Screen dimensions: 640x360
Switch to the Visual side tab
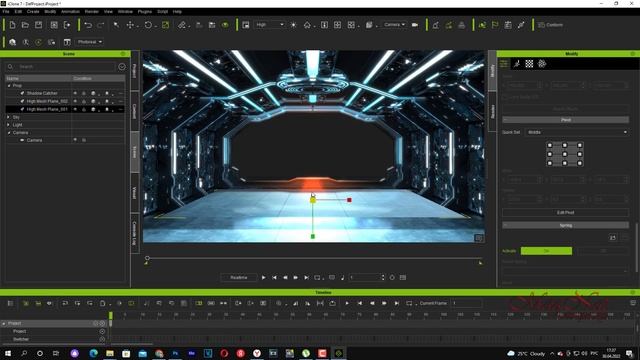coord(134,193)
